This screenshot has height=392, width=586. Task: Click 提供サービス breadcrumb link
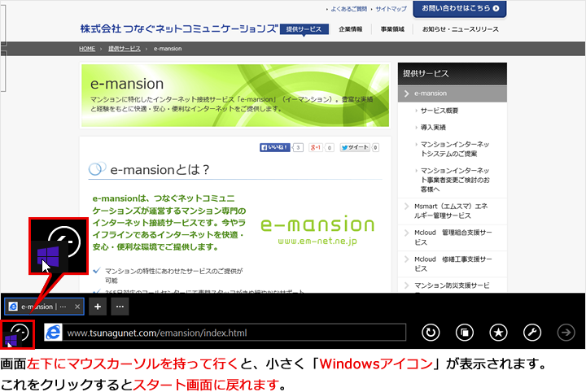[125, 49]
